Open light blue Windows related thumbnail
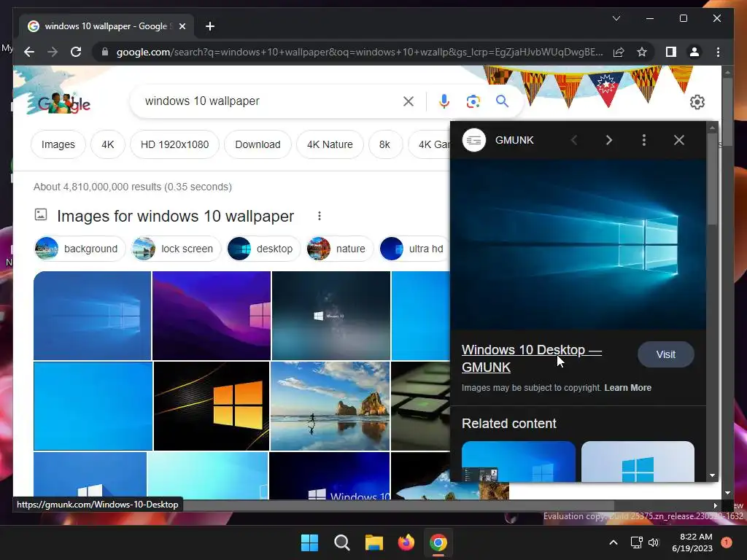 [x=638, y=462]
